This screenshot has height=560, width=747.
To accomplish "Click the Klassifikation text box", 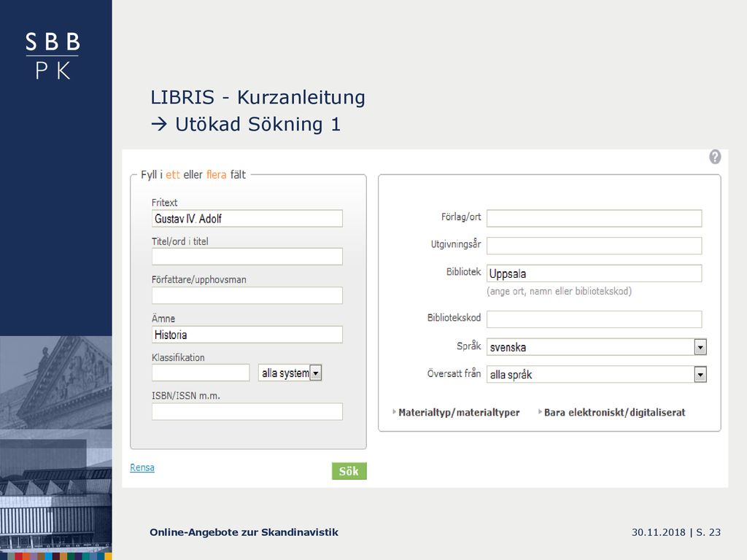I will (201, 373).
